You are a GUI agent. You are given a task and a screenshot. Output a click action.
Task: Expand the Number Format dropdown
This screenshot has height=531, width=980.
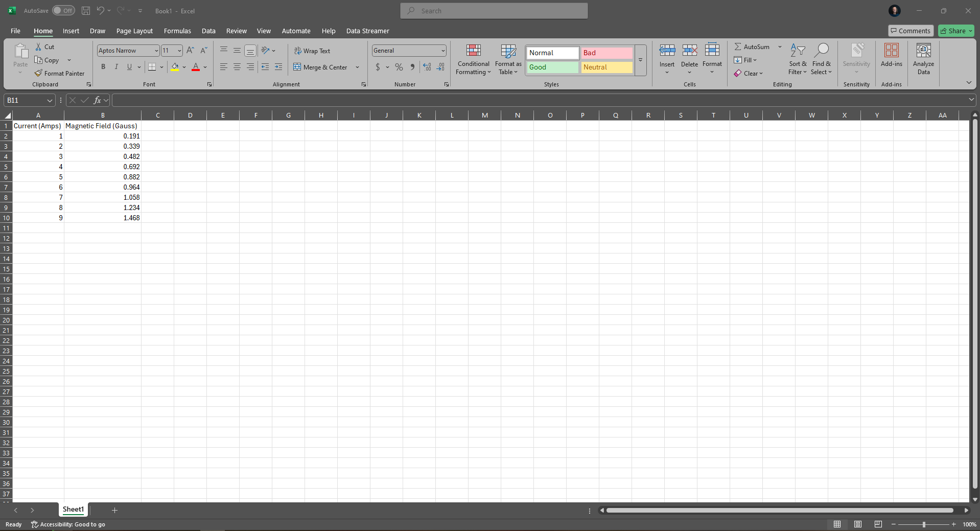pos(442,50)
